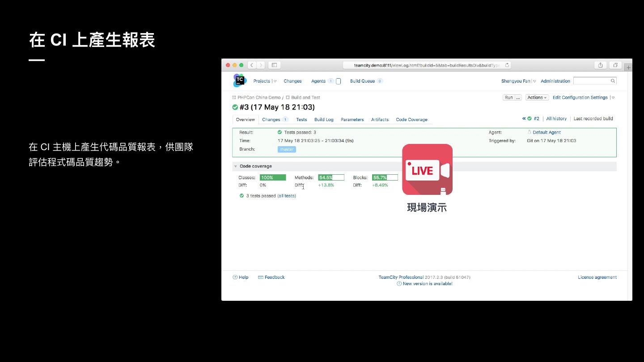Click the New version is available link
Viewport: 644px width, 362px height.
click(428, 284)
